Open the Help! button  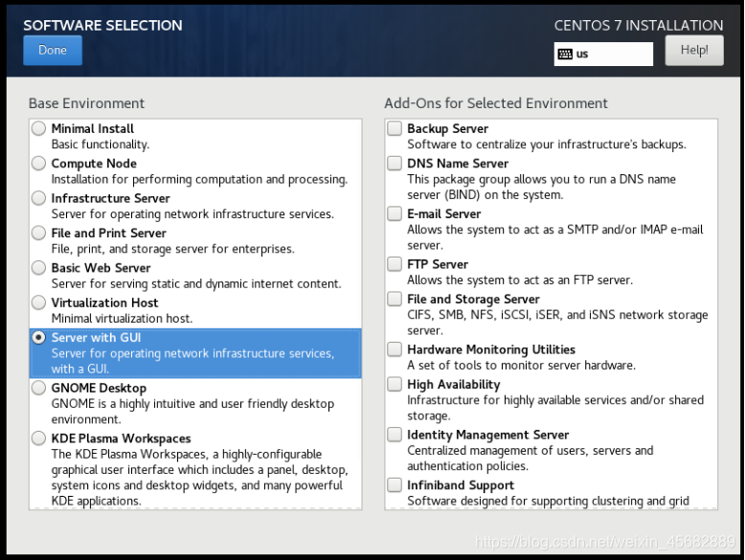pos(694,50)
